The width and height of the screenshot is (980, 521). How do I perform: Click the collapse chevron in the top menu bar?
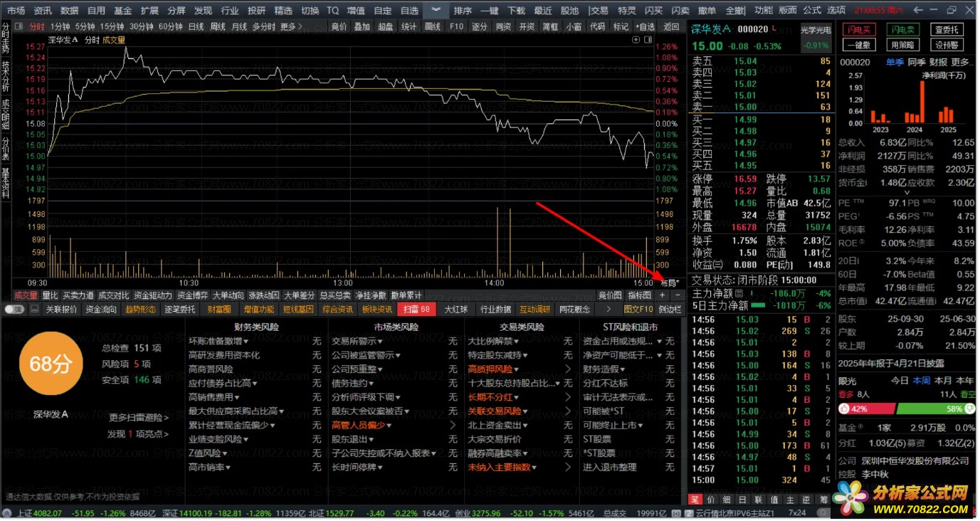pos(436,10)
